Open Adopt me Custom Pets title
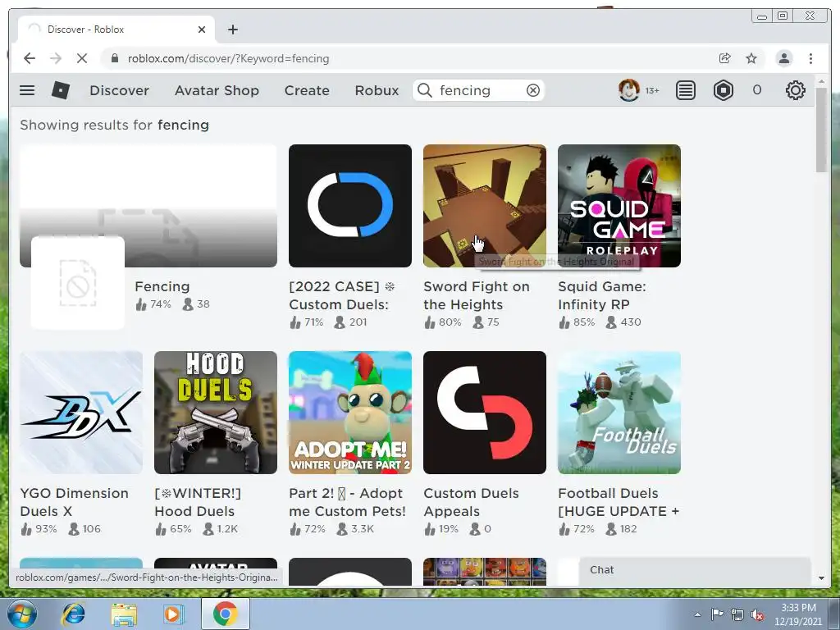Image resolution: width=840 pixels, height=630 pixels. pyautogui.click(x=347, y=502)
